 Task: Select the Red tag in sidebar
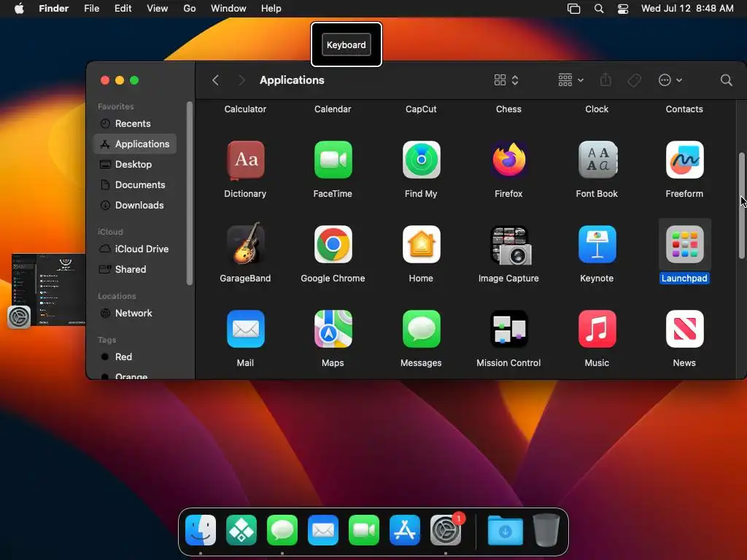coord(135,357)
